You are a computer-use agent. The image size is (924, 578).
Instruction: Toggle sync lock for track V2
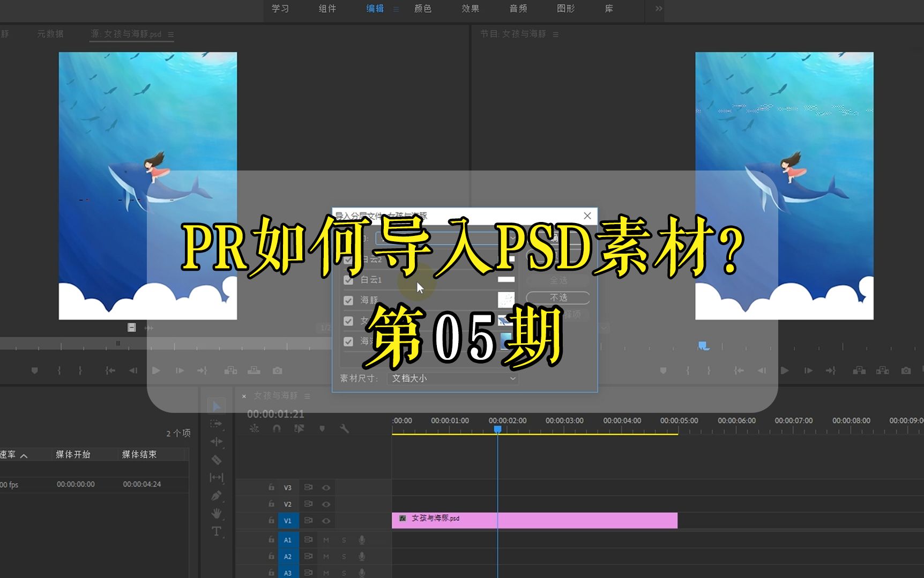pyautogui.click(x=308, y=504)
